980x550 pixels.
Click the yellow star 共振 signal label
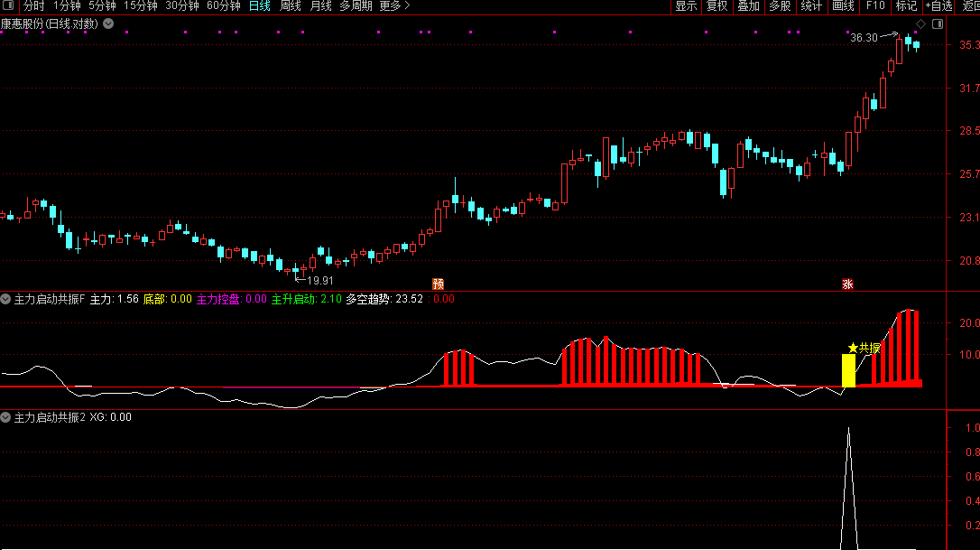tap(864, 348)
